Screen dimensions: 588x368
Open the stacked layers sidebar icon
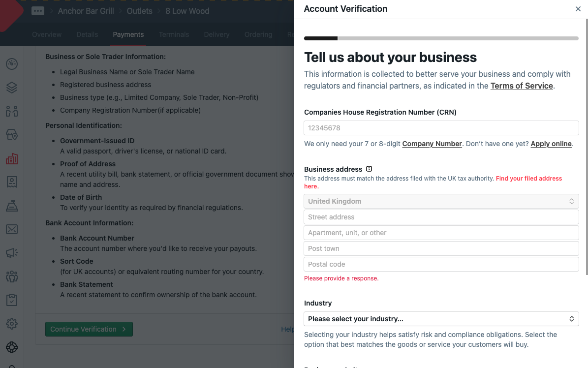pos(12,88)
